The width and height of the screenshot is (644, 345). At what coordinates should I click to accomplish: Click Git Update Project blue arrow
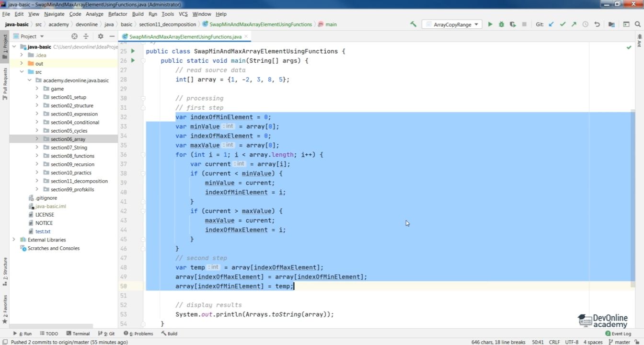pos(552,24)
